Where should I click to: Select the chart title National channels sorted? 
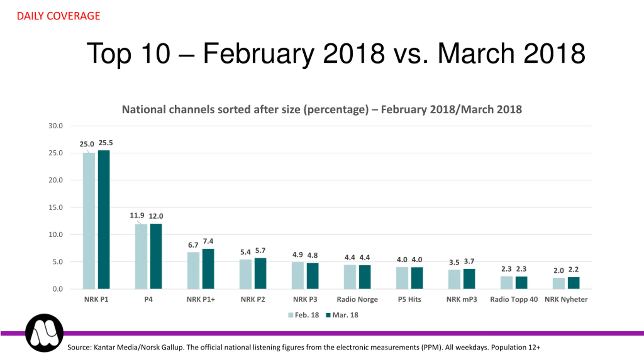click(322, 110)
